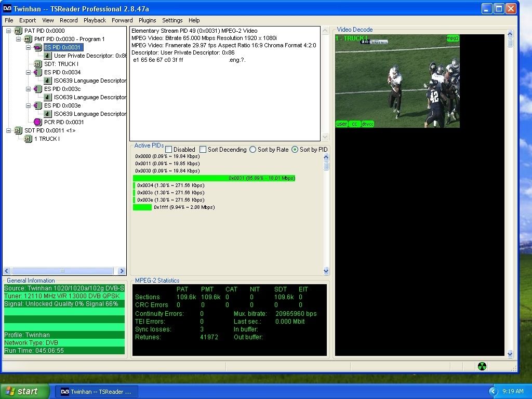Viewport: 532px width, 399px height.
Task: Select the Sort by PID radio button
Action: (295, 149)
